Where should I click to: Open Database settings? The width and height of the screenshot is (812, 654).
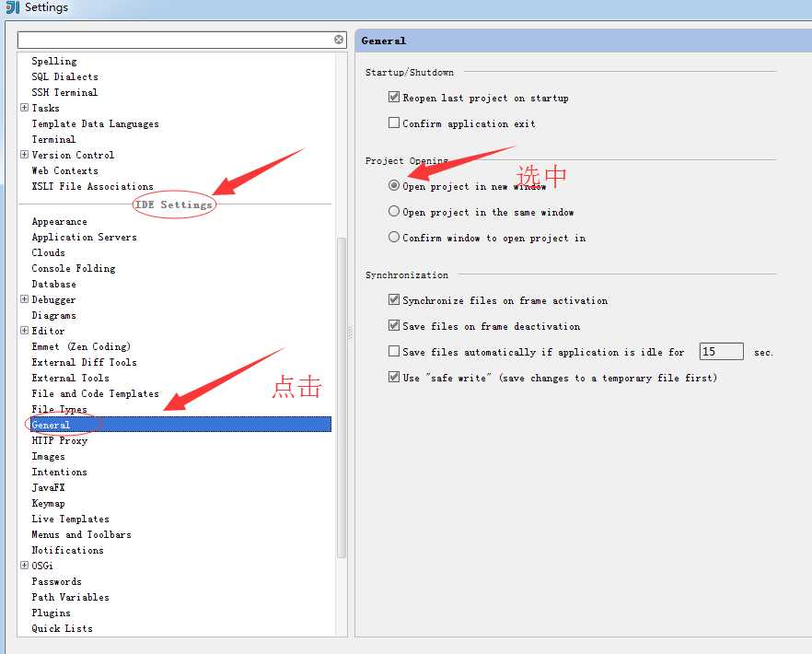click(x=53, y=284)
